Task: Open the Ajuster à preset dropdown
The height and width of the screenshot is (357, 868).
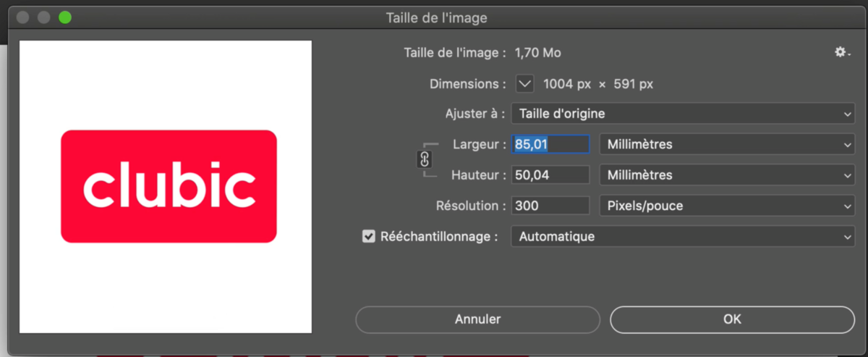Action: [x=683, y=114]
